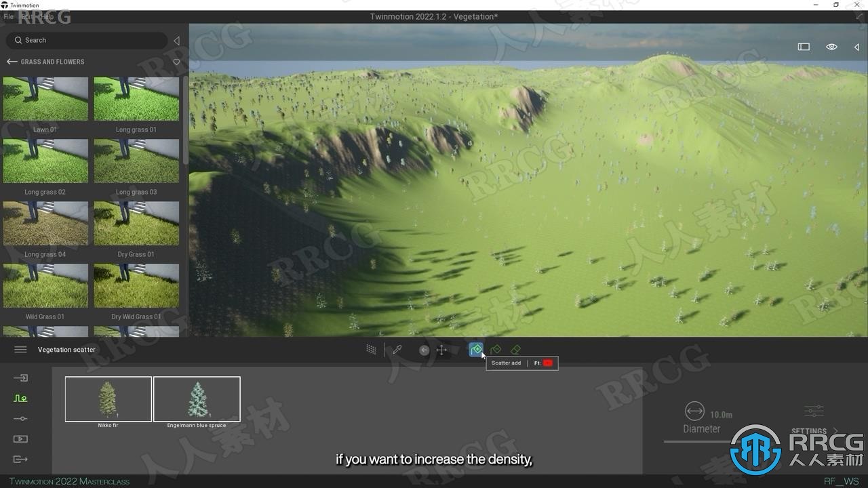Open the File menu

pyautogui.click(x=8, y=16)
